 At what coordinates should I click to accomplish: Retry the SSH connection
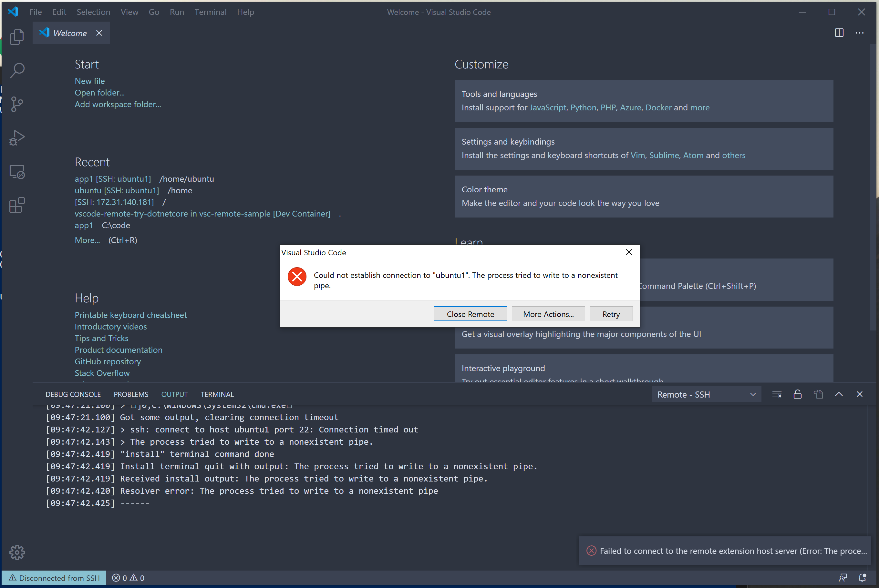611,314
